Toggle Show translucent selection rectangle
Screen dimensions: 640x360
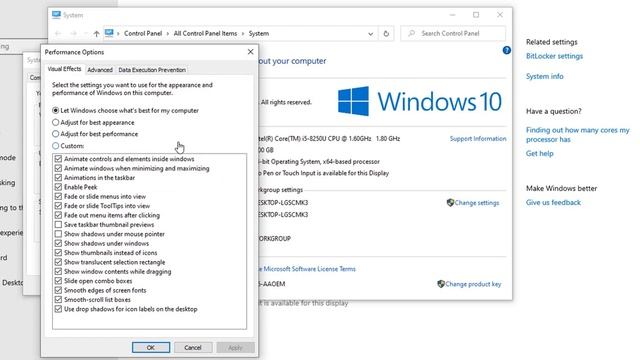point(58,262)
